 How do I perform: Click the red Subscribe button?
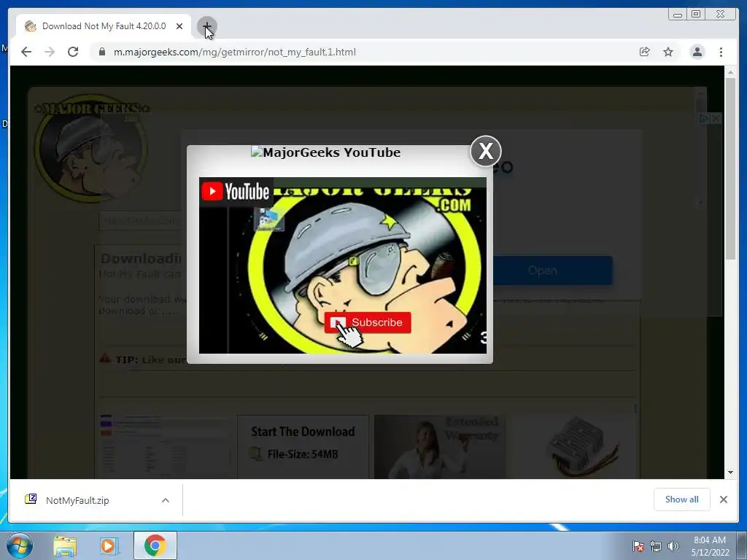coord(368,322)
